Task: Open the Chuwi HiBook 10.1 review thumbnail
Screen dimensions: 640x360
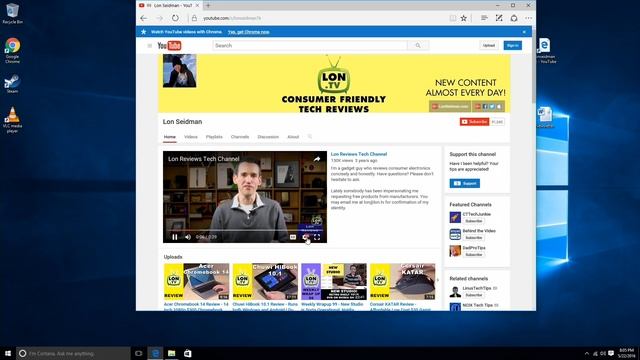Action: [x=265, y=282]
